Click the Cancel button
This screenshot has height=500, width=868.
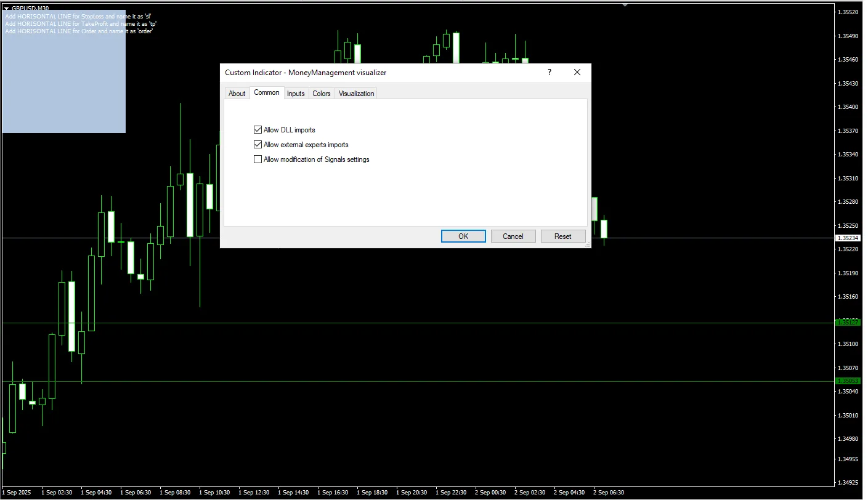point(513,236)
